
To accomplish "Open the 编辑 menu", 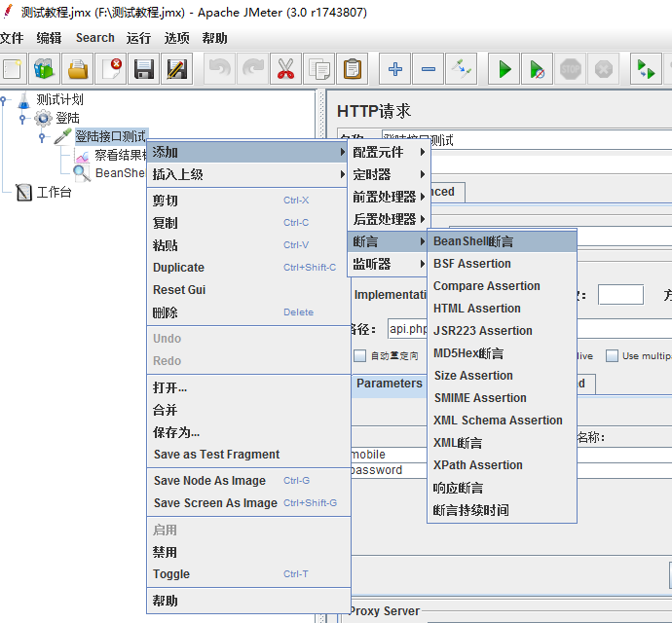I will [x=49, y=38].
